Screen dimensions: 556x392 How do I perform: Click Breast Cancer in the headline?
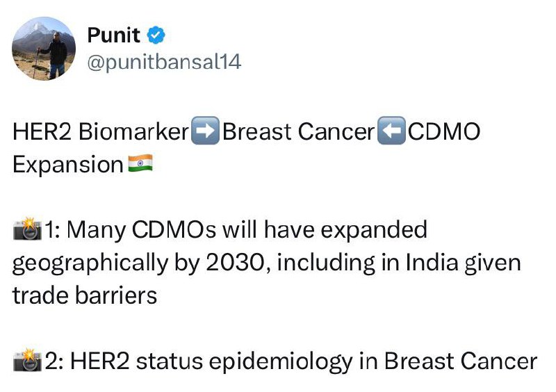click(x=298, y=132)
